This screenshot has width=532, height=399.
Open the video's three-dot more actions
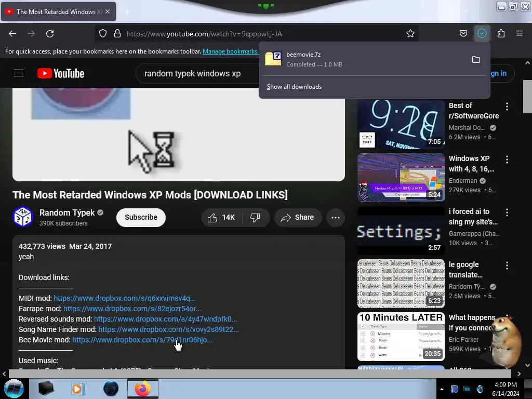click(x=336, y=218)
